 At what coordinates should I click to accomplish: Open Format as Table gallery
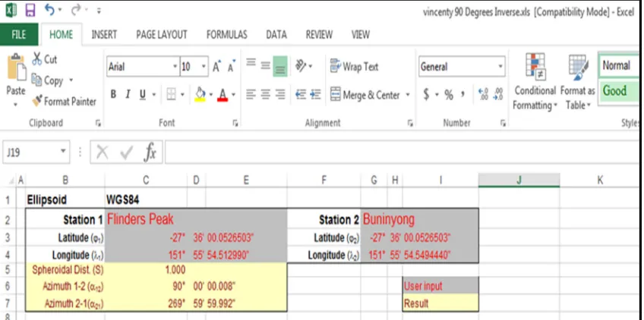pos(578,82)
